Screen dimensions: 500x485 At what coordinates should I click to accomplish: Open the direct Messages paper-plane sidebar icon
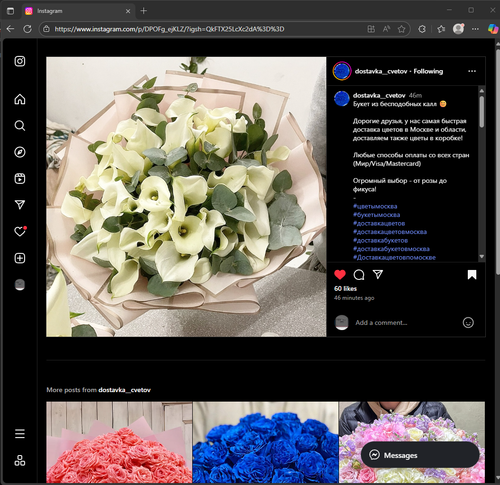20,205
